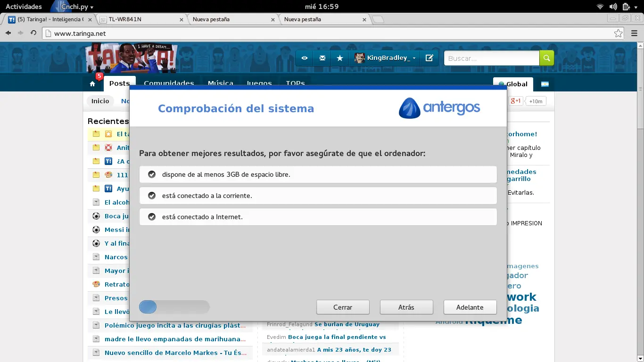644x362 pixels.
Task: Open the battery indicator in top panel
Action: click(x=626, y=7)
